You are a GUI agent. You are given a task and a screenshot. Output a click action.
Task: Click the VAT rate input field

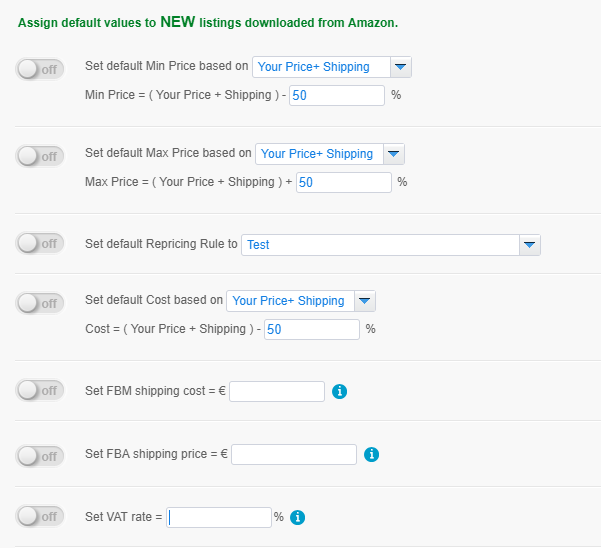[219, 518]
